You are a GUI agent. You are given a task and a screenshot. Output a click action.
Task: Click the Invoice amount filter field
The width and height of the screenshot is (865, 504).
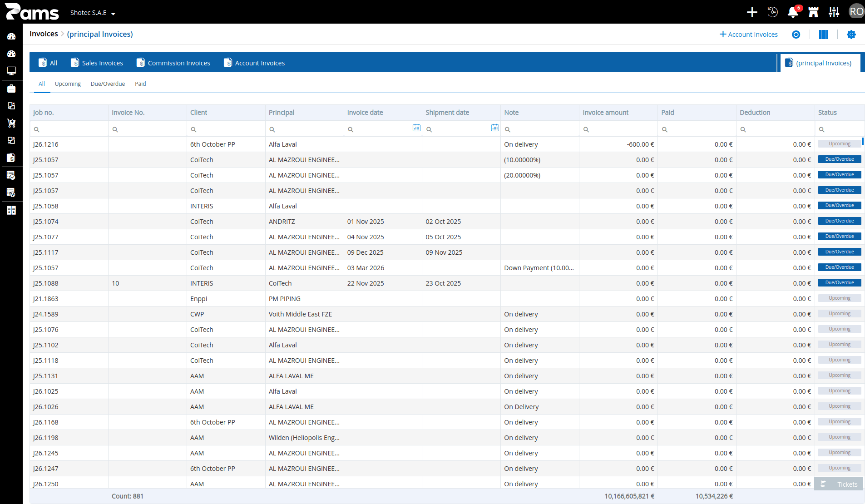click(x=618, y=129)
